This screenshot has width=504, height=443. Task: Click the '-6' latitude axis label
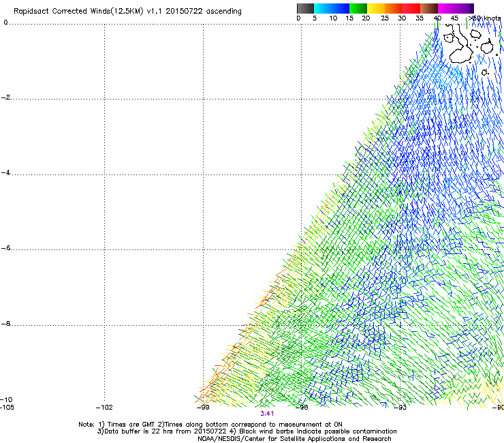(5, 247)
